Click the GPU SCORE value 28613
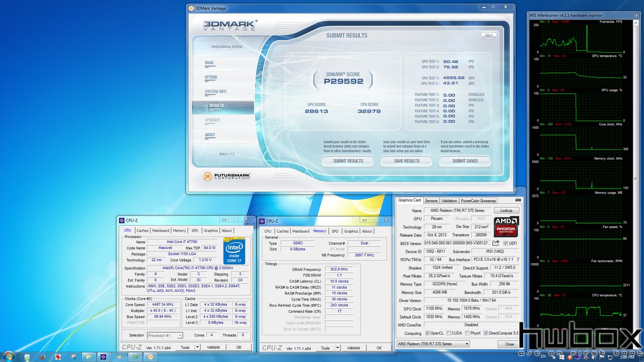Image resolution: width=644 pixels, height=362 pixels. pyautogui.click(x=316, y=112)
